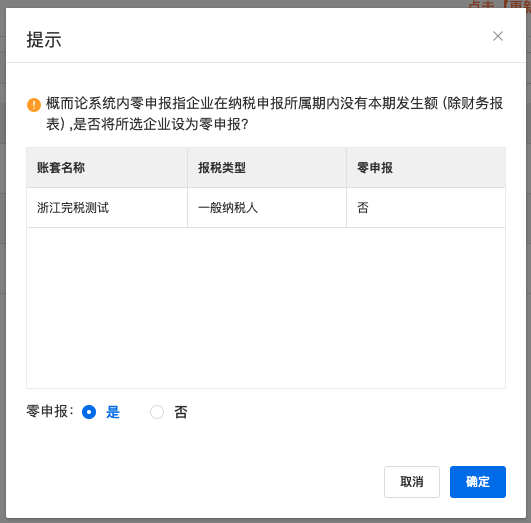Select the 是 radio button for 零申报

tap(89, 412)
